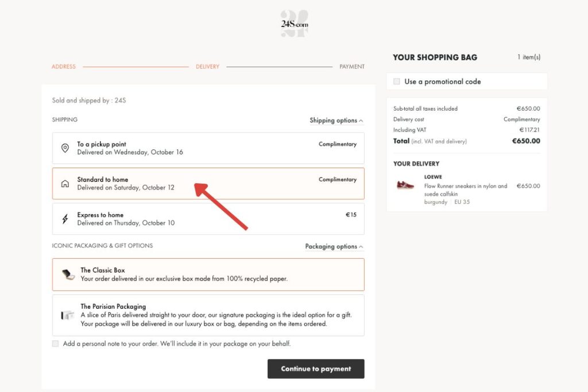
Task: Click the Classic Box packaging icon
Action: click(x=68, y=274)
